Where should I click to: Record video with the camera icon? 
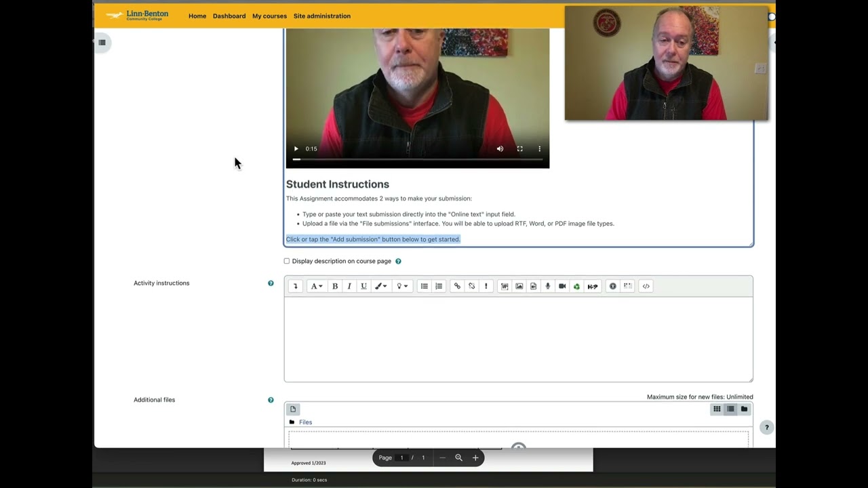[562, 286]
